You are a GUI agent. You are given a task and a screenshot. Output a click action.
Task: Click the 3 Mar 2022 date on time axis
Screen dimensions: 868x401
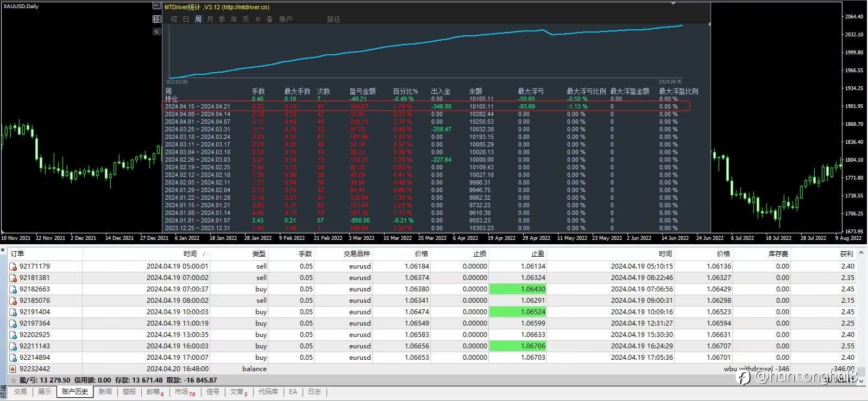[x=362, y=238]
